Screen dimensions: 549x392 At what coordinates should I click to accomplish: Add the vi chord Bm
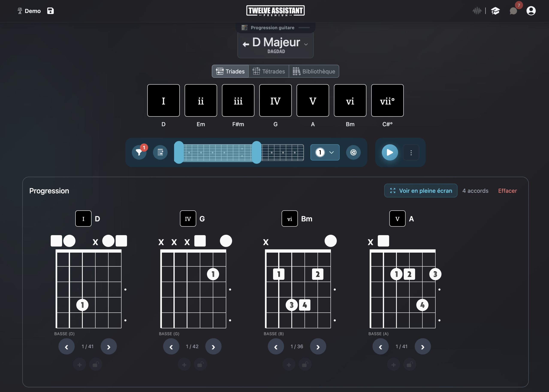[x=350, y=100]
